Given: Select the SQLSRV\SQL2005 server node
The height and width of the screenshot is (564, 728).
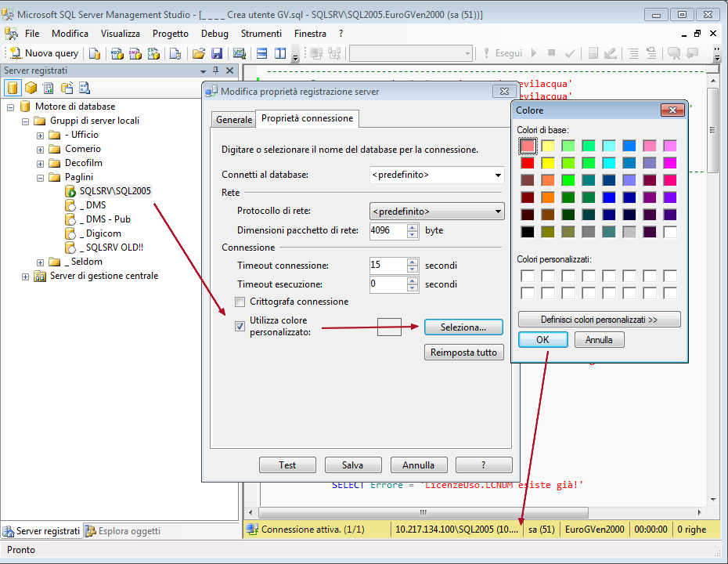Looking at the screenshot, I should pyautogui.click(x=115, y=191).
